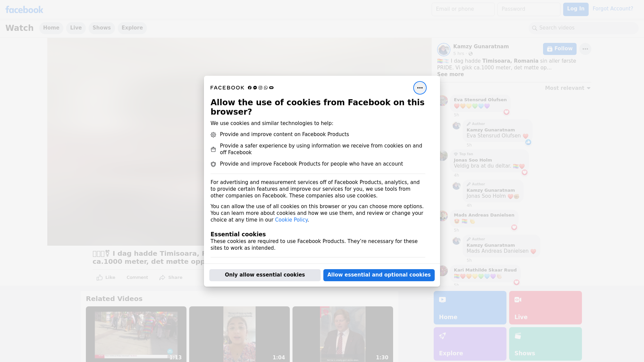Screen dimensions: 644x362
Task: Click Kamzy Gunaratnam profile avatar
Action: (x=443, y=50)
